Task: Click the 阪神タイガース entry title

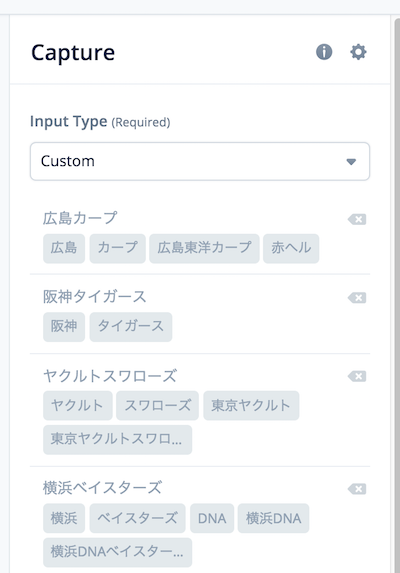Action: click(x=94, y=297)
